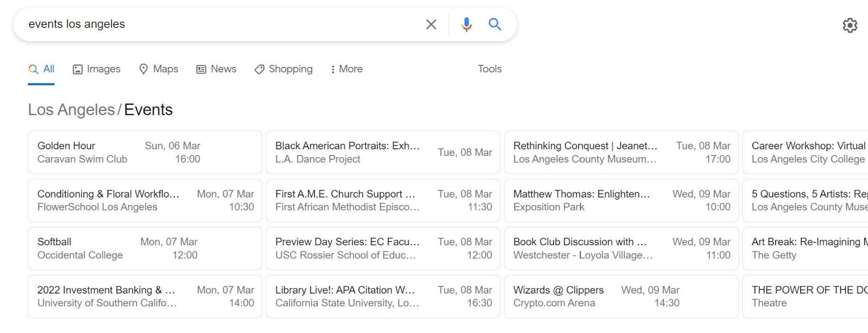Image resolution: width=868 pixels, height=333 pixels.
Task: Click the microphone voice search icon
Action: [467, 24]
